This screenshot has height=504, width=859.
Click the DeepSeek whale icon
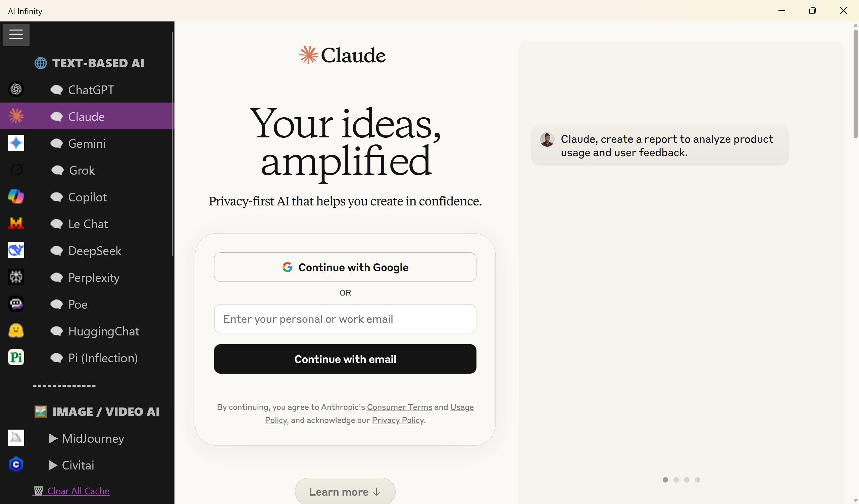click(16, 250)
